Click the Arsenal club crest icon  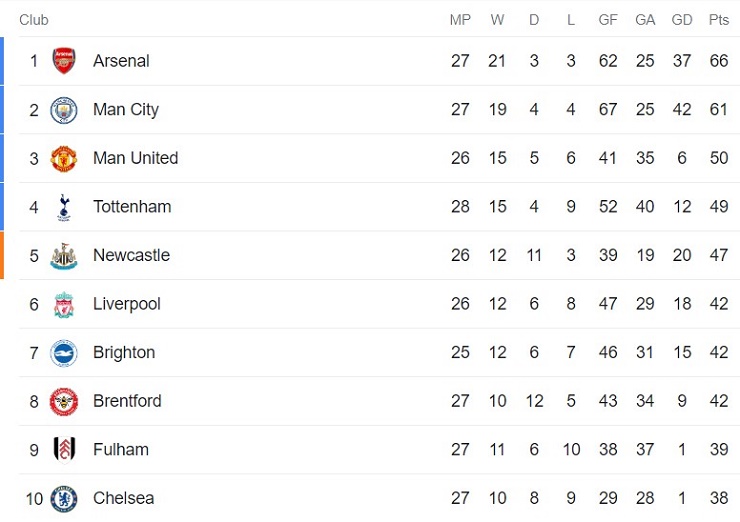[x=64, y=61]
